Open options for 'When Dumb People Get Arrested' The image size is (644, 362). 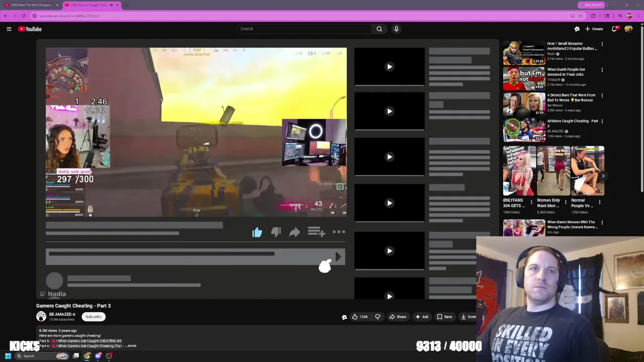click(x=602, y=70)
